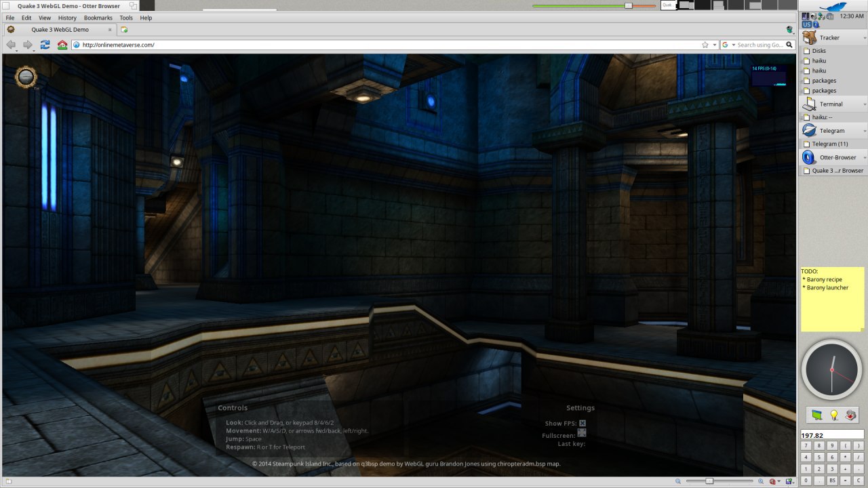The height and width of the screenshot is (488, 868).
Task: Open closed tabs trash can icon
Action: [790, 30]
